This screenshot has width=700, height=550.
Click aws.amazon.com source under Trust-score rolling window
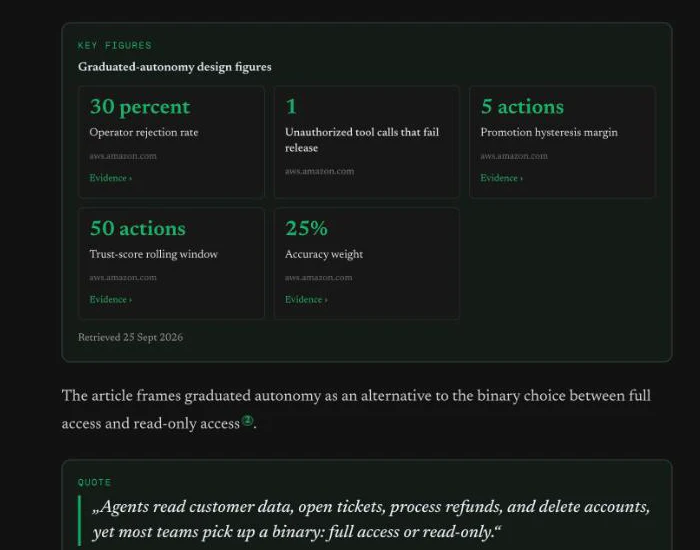pos(123,278)
